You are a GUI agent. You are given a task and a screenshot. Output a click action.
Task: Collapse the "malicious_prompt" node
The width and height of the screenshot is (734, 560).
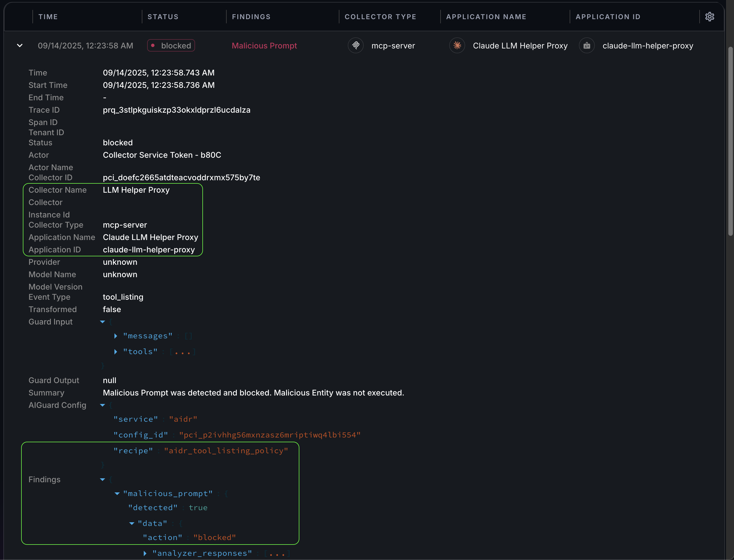coord(117,493)
